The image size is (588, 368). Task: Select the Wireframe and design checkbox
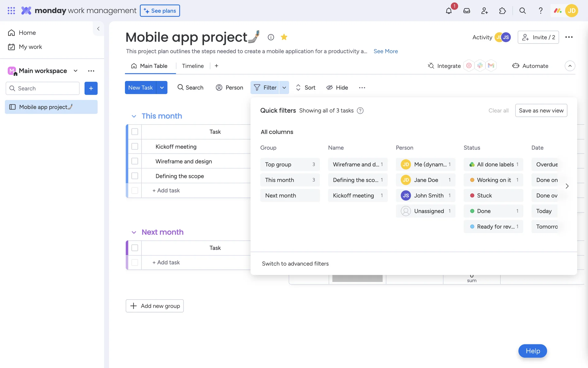(135, 161)
